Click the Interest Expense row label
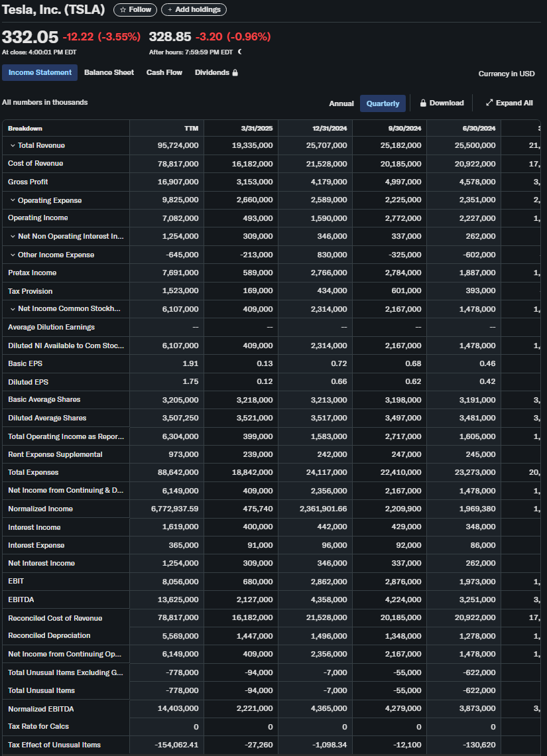This screenshot has width=547, height=756. coord(36,545)
